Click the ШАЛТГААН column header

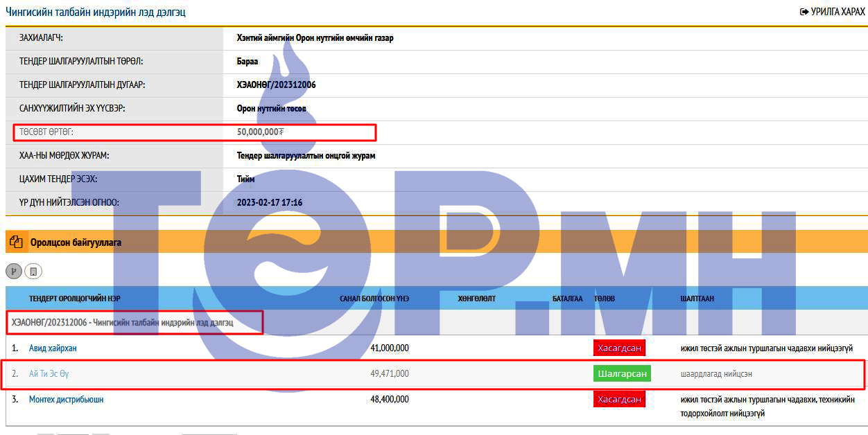[x=697, y=299]
